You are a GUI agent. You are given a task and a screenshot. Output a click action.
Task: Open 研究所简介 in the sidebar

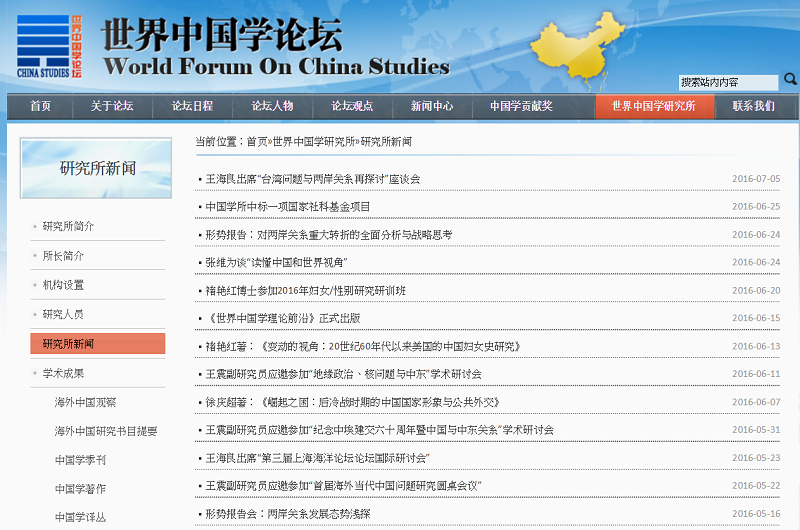pos(68,226)
